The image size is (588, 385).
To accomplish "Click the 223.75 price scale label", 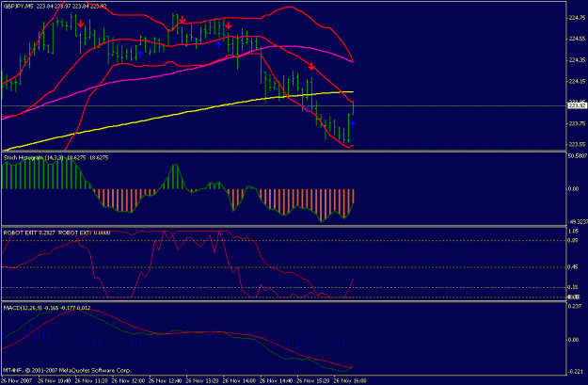I will [x=577, y=123].
